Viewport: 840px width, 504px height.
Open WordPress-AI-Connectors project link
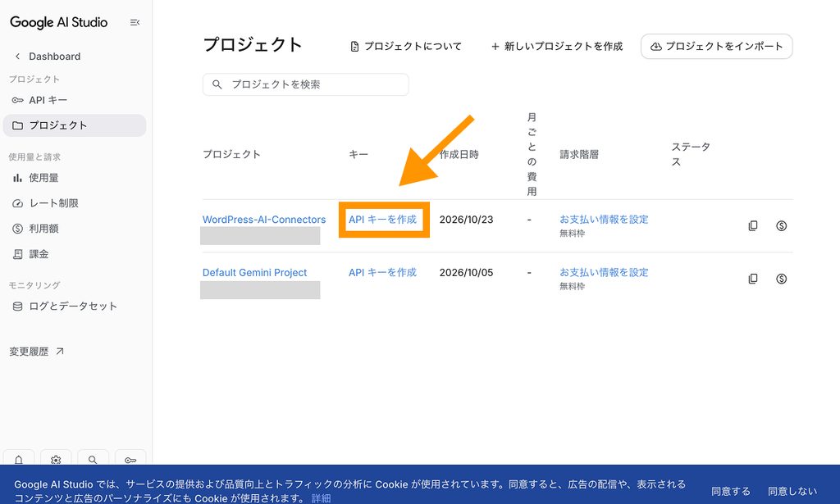pos(264,220)
